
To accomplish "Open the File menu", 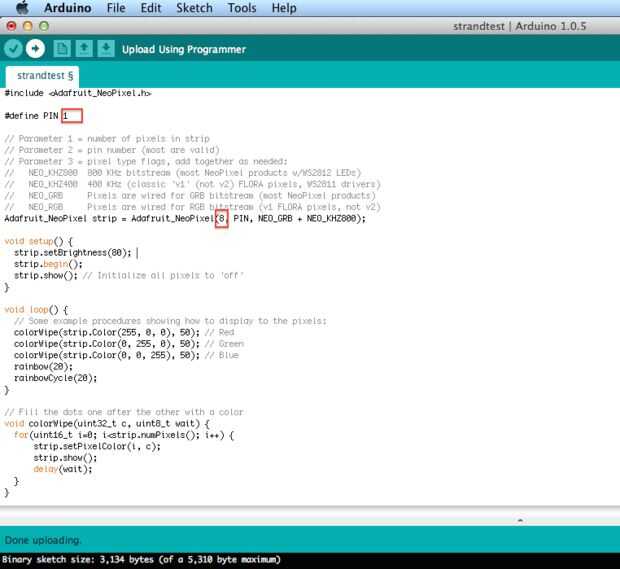I will click(116, 8).
